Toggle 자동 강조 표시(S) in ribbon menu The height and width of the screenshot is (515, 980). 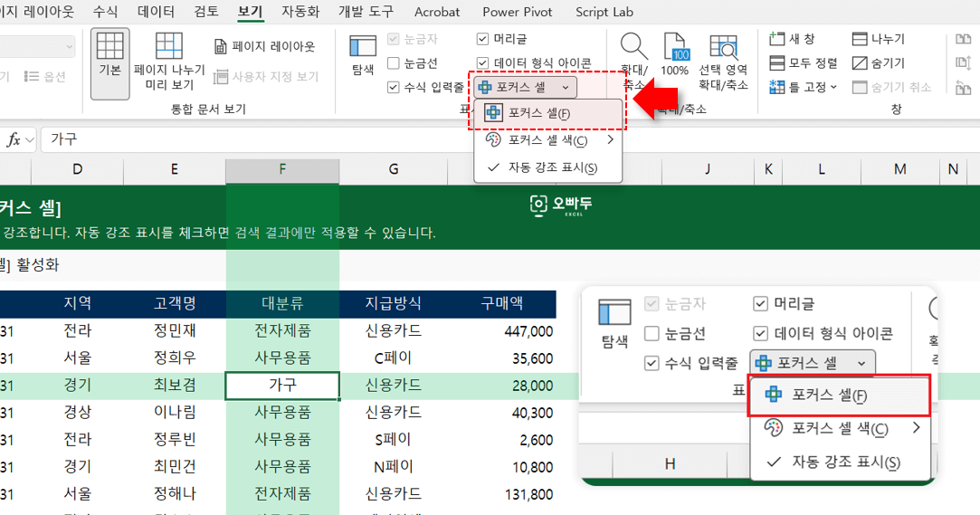coord(548,167)
